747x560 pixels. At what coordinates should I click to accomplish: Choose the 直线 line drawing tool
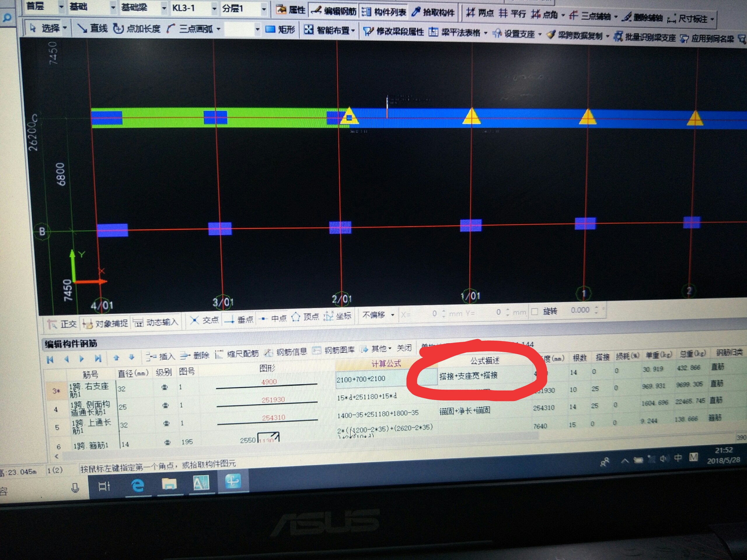[x=92, y=28]
